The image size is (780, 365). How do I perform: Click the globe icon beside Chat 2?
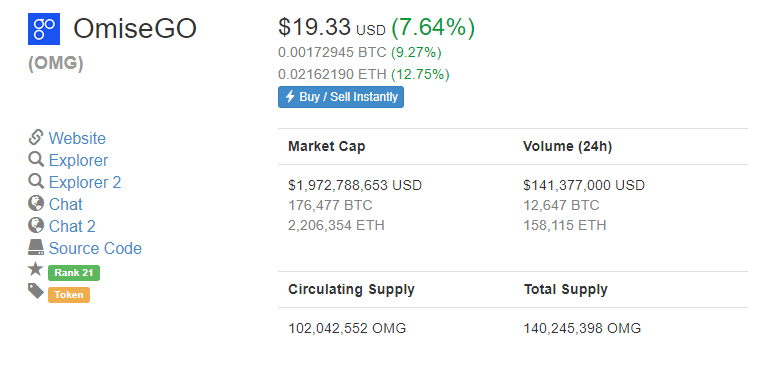(36, 225)
